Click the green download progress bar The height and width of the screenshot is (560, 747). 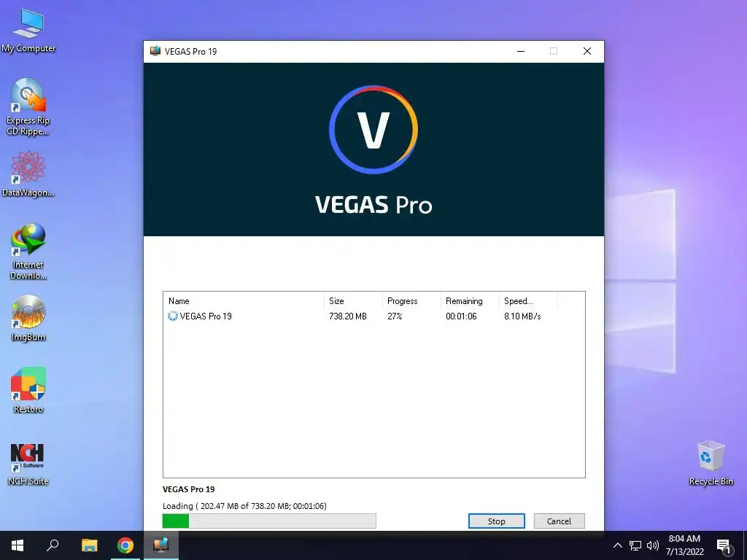tap(269, 521)
